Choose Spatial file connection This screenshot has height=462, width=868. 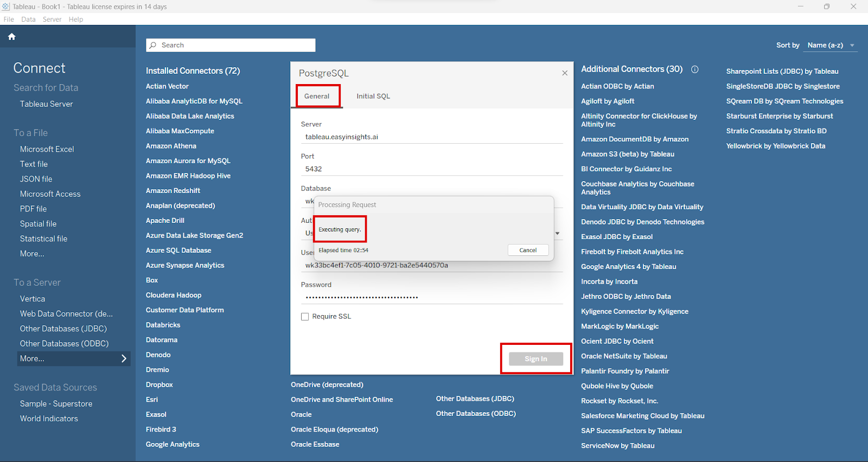[x=38, y=223]
